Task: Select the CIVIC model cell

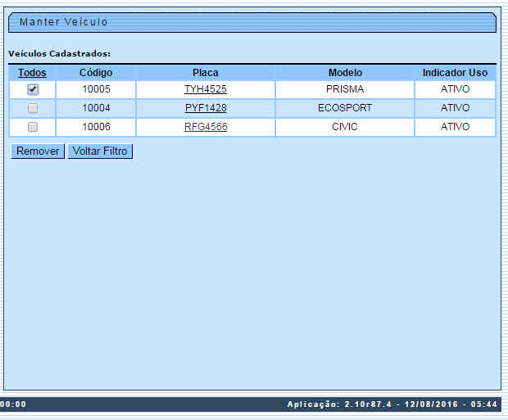Action: (345, 127)
